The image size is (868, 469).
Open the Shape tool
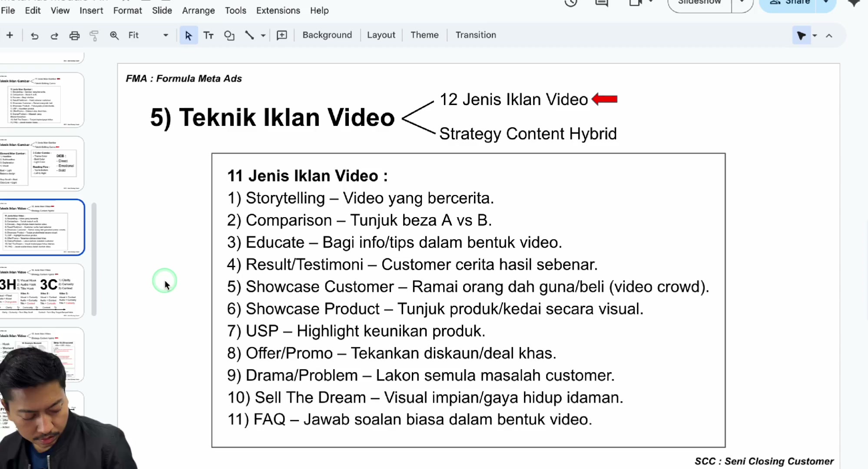(229, 36)
